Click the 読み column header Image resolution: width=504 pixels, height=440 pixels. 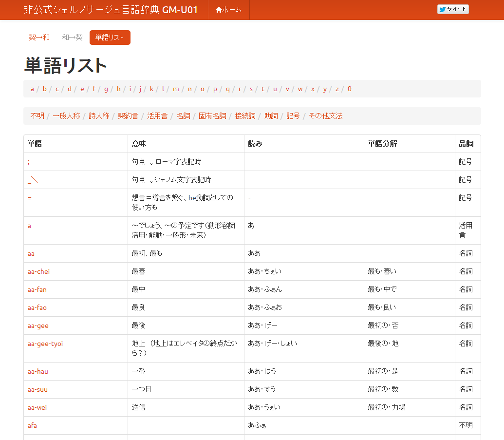(x=304, y=144)
